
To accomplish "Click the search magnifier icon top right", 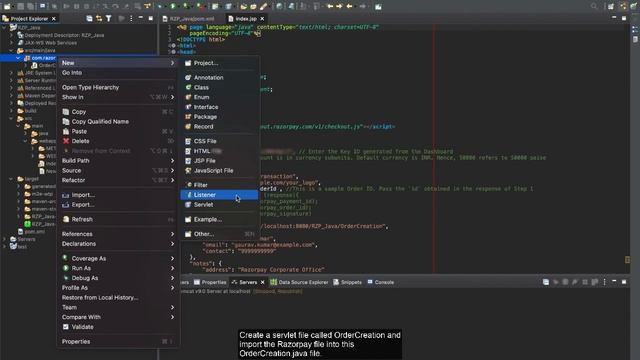I will 594,6.
